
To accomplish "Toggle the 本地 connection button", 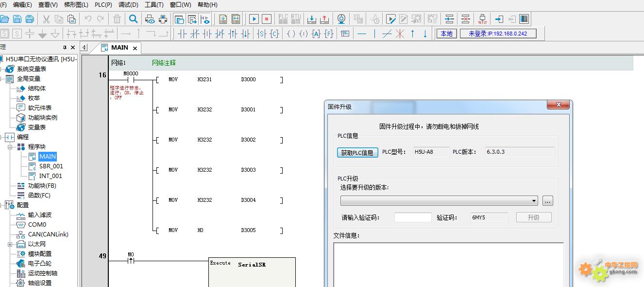I will click(446, 34).
